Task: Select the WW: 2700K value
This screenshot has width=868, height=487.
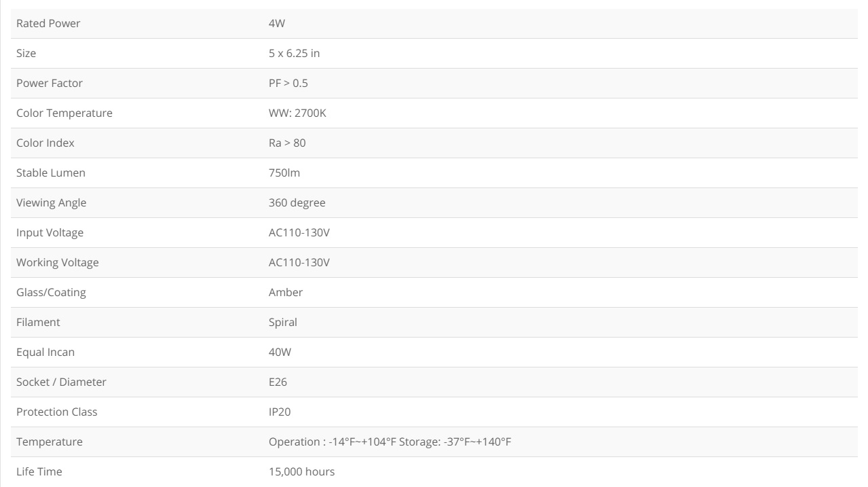Action: 297,113
